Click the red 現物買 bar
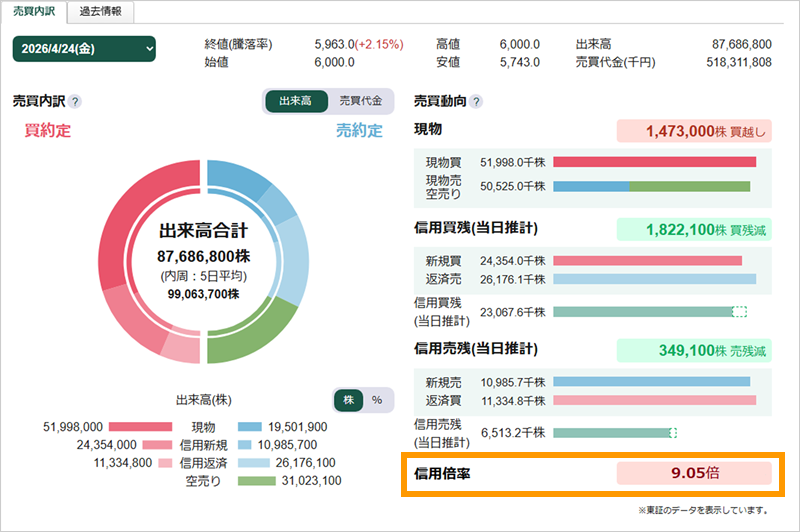Image resolution: width=800 pixels, height=532 pixels. click(655, 162)
